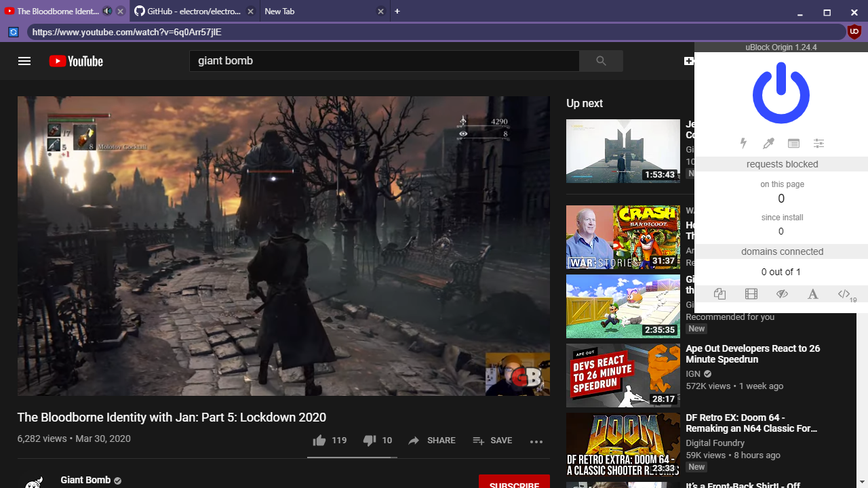Click the '0 out of 1' domains value
The height and width of the screenshot is (488, 868).
click(781, 272)
